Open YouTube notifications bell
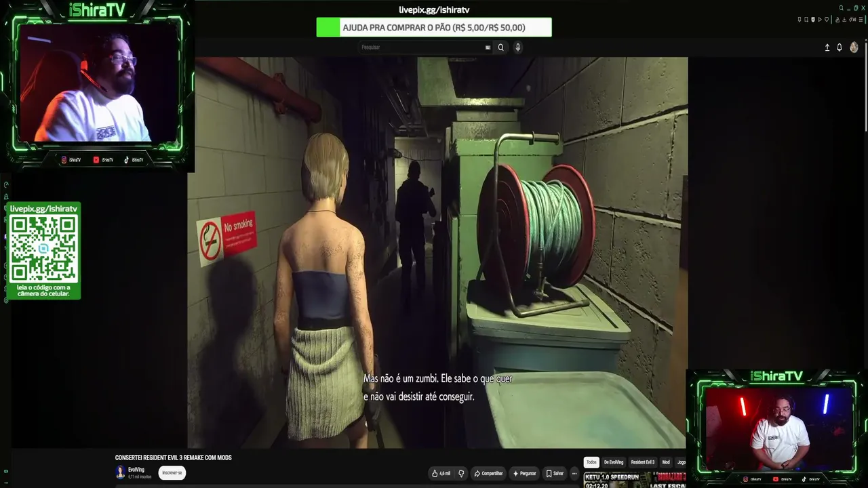This screenshot has width=868, height=488. (840, 47)
